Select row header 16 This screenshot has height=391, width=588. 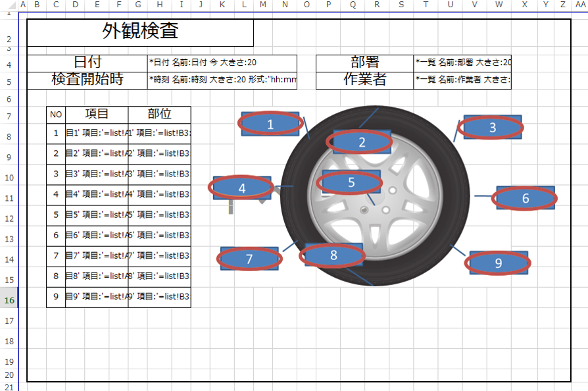click(10, 300)
